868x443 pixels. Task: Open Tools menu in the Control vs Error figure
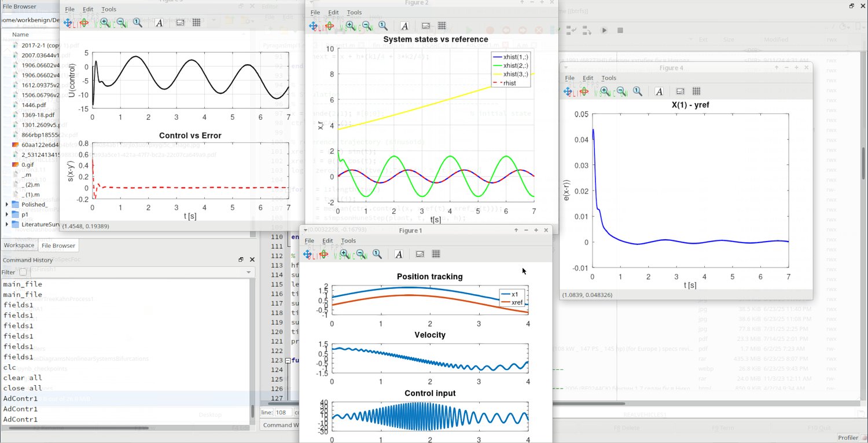point(109,9)
